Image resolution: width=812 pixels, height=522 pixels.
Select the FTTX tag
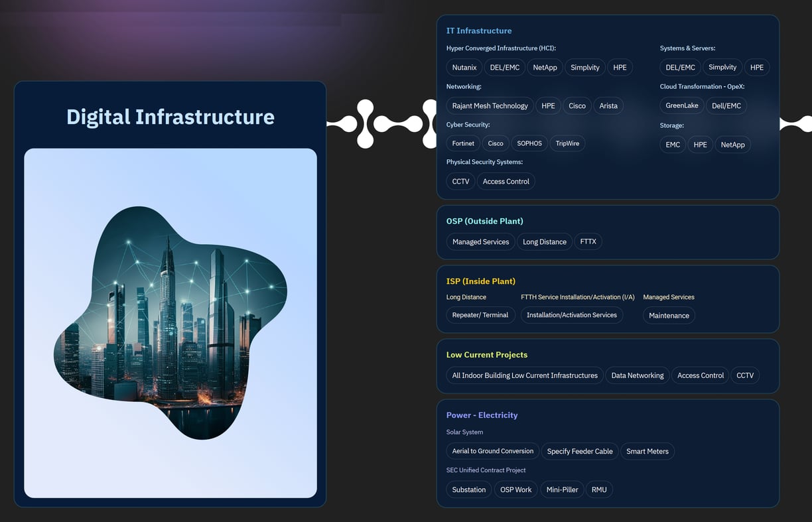[x=588, y=242]
